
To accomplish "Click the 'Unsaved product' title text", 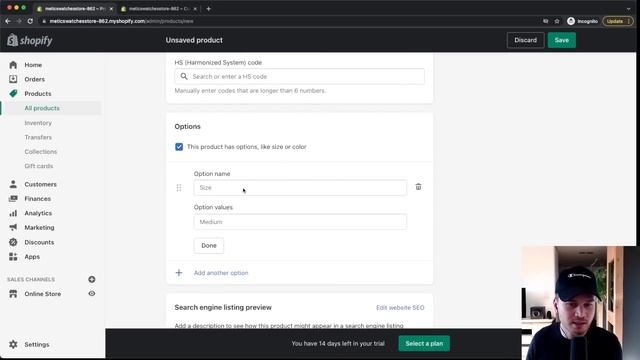I will coord(194,40).
